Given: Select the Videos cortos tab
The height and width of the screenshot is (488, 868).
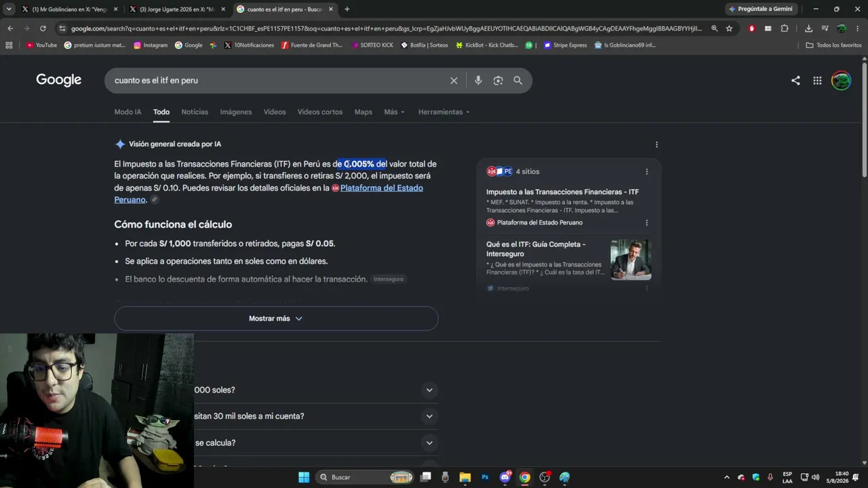Looking at the screenshot, I should coord(320,112).
